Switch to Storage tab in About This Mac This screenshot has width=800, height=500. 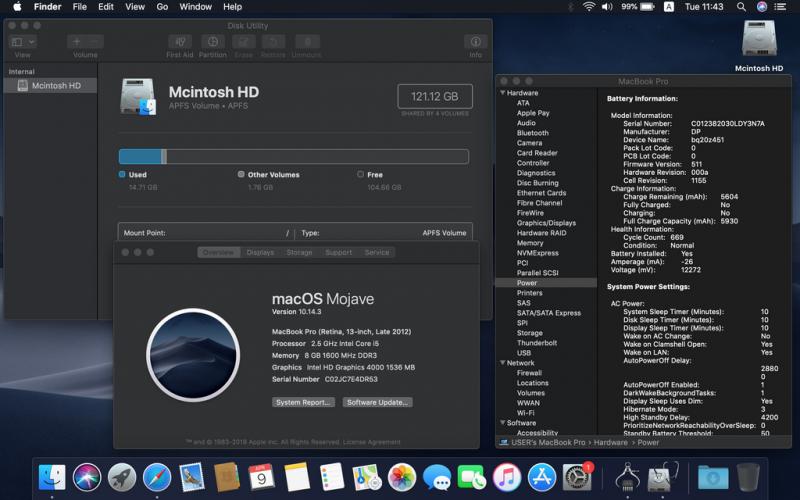click(299, 252)
